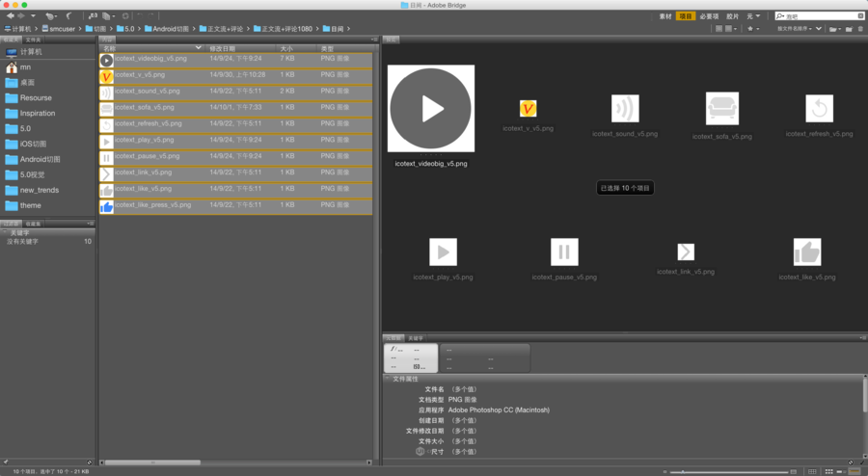Click the get photos from camera icon

(x=93, y=16)
